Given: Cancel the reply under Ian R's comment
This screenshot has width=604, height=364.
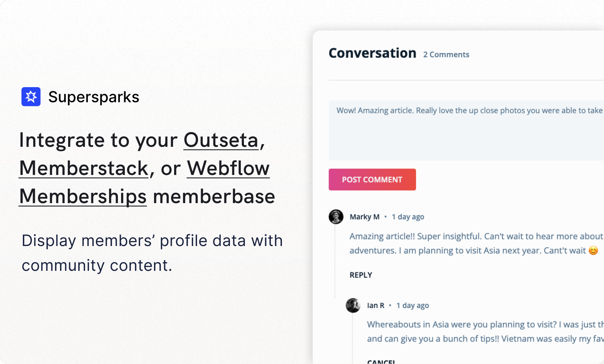Looking at the screenshot, I should coord(381,361).
